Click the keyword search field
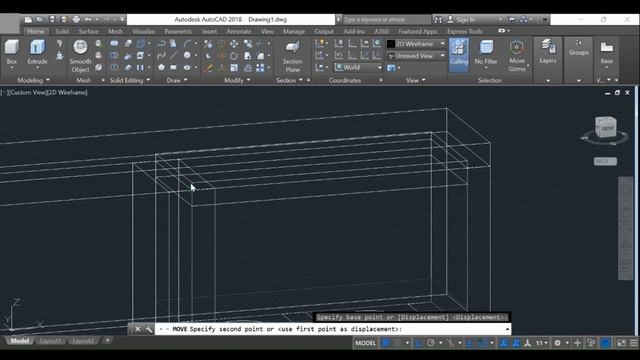 pyautogui.click(x=386, y=20)
